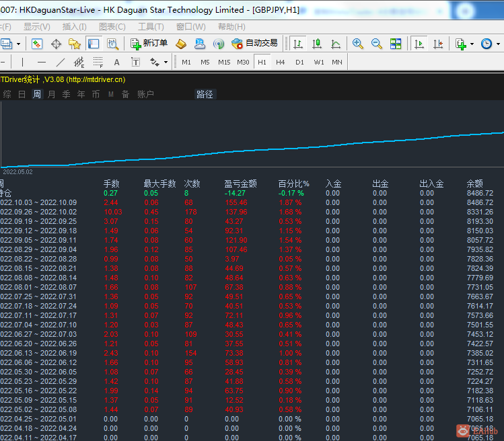Image resolution: width=504 pixels, height=441 pixels.
Task: Open the 窗口(W) window menu
Action: point(191,27)
